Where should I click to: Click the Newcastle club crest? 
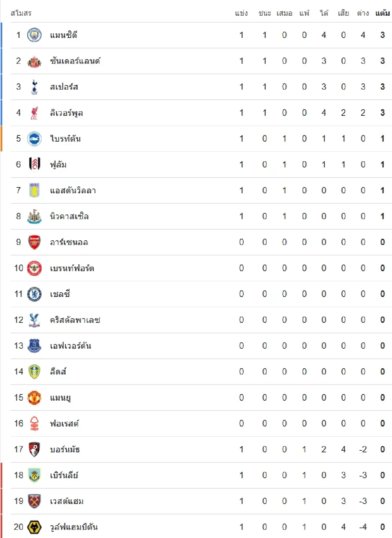coord(34,217)
